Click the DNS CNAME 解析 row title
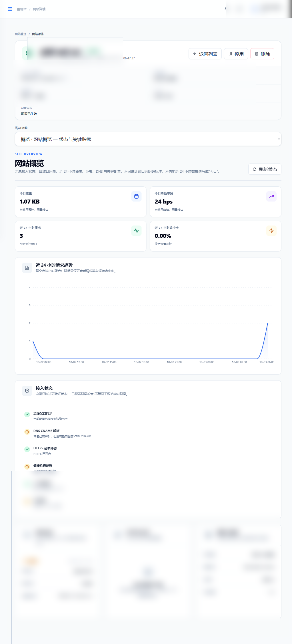Image resolution: width=292 pixels, height=644 pixels. click(46, 431)
